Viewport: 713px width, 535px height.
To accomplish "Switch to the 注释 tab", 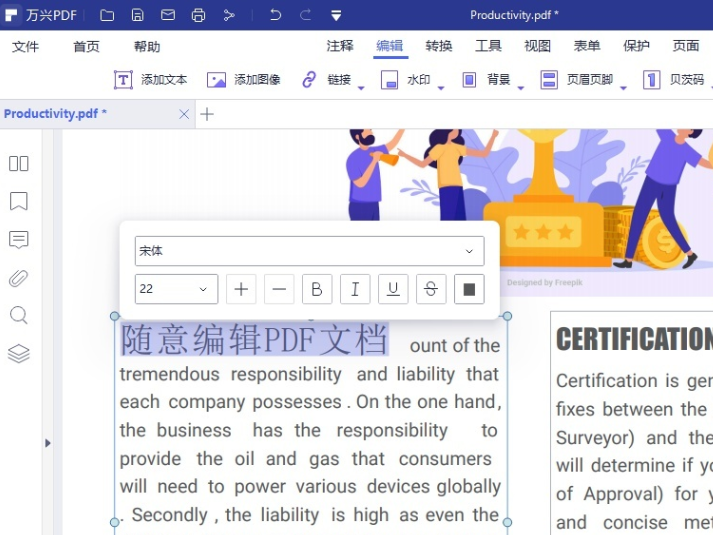I will (x=340, y=46).
